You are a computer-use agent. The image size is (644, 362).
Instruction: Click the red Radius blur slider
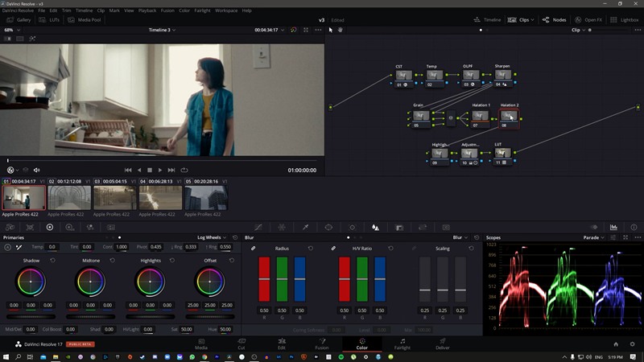tap(264, 278)
